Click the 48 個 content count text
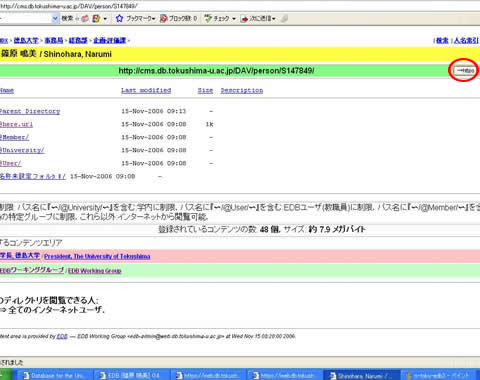 tap(270, 229)
